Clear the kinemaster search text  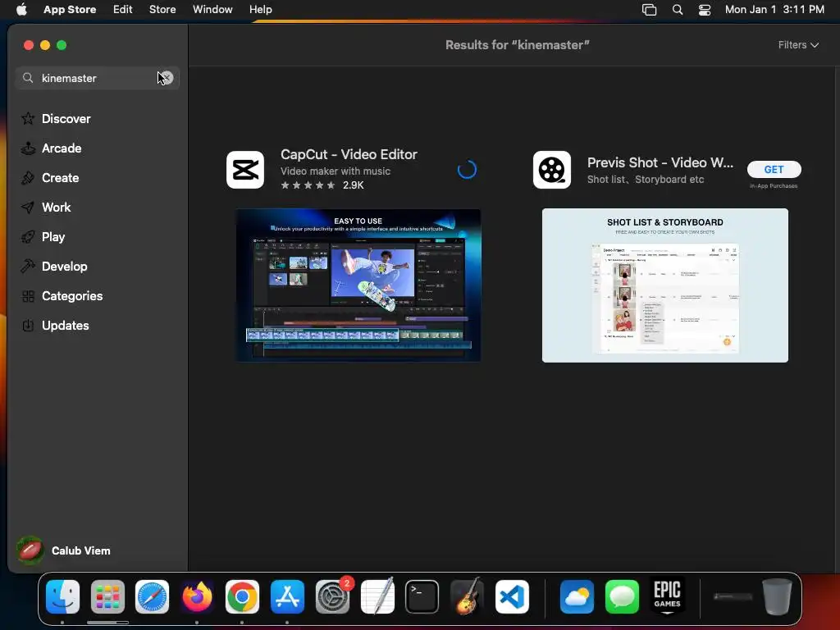click(167, 78)
